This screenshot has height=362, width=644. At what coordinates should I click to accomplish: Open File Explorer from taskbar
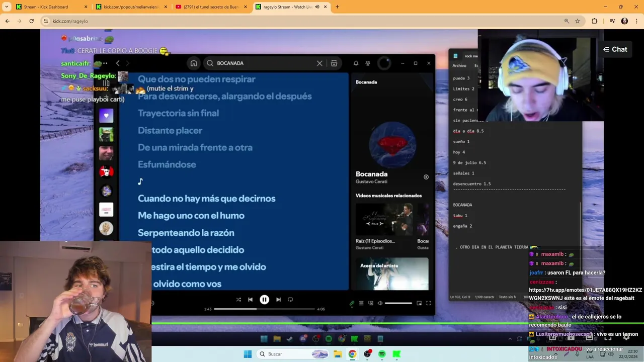(338, 354)
